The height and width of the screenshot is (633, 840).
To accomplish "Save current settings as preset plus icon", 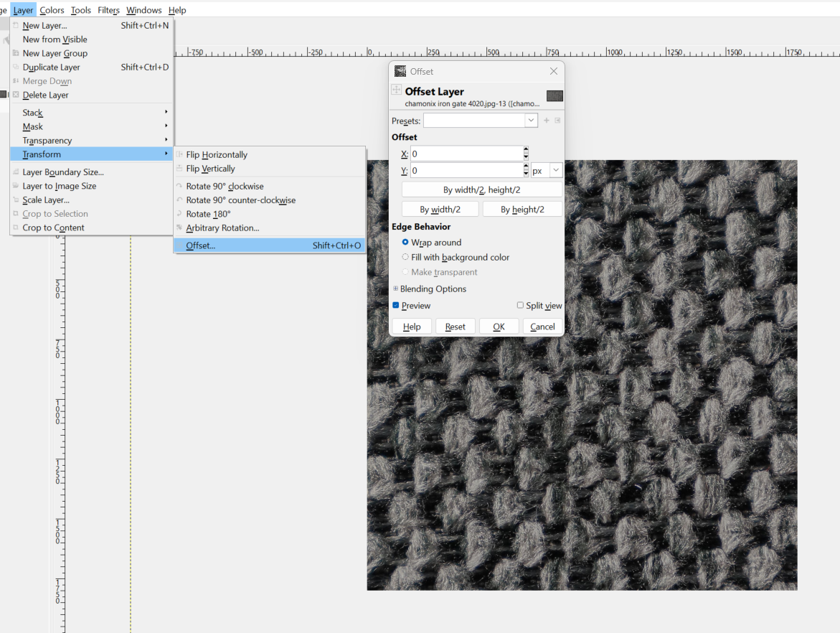I will coord(547,121).
